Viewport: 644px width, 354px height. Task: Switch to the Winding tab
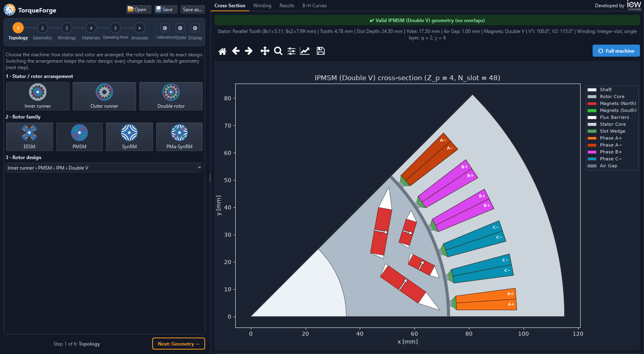coord(262,6)
